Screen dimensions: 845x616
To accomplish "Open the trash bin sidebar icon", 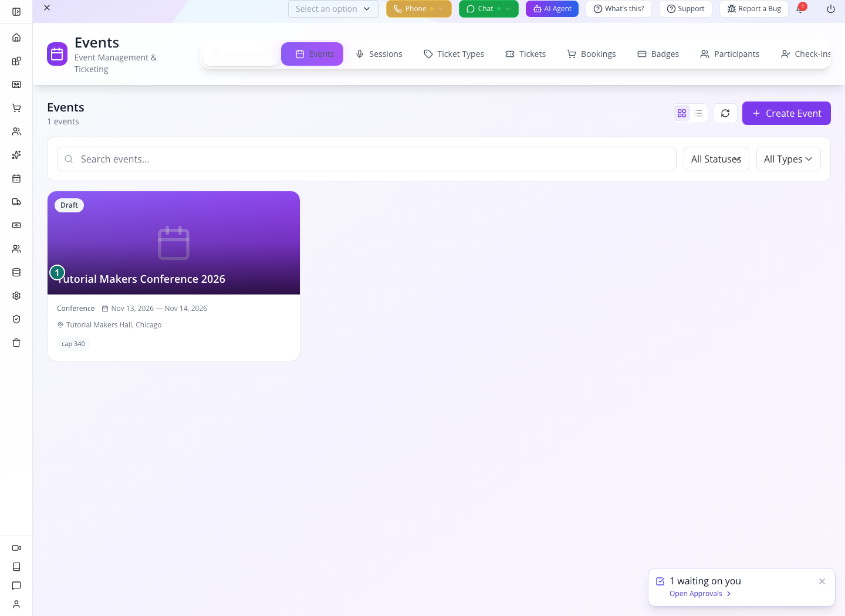I will click(16, 343).
